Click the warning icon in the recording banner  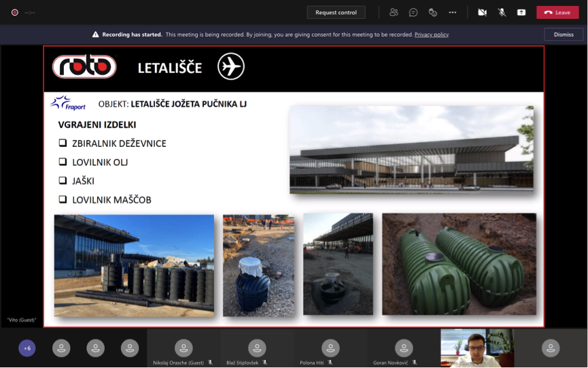[x=96, y=35]
